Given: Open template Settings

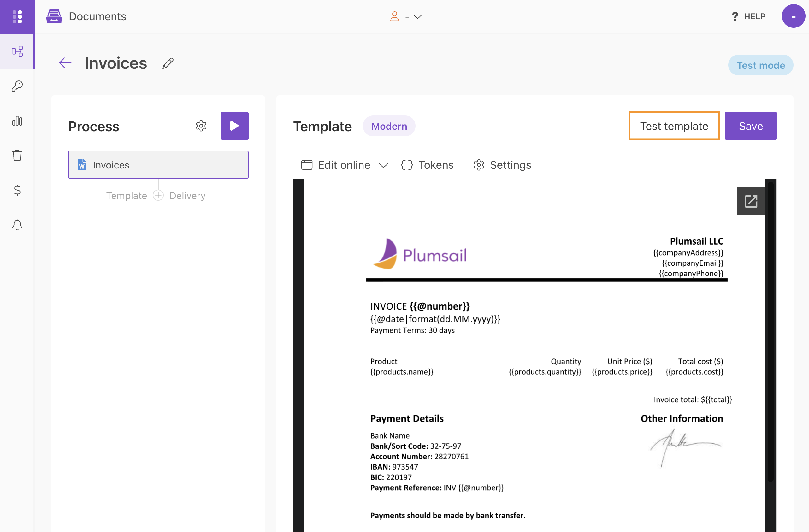Looking at the screenshot, I should click(x=502, y=165).
